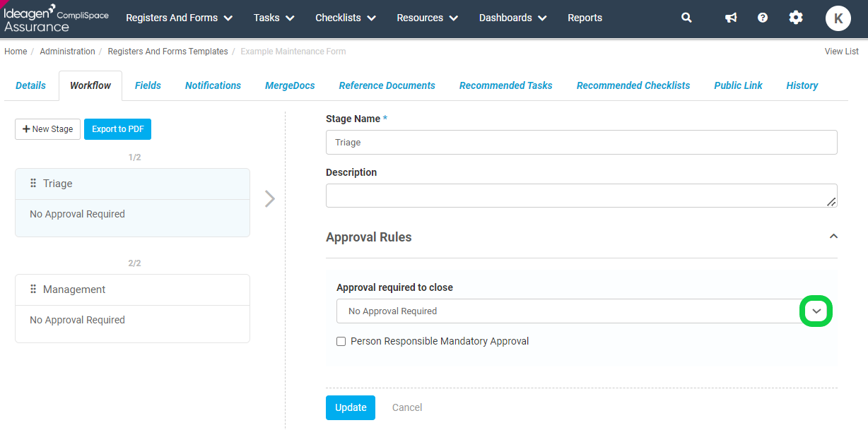This screenshot has width=868, height=430.
Task: Toggle Person Responsible Mandatory Approval checkbox
Action: [x=341, y=342]
